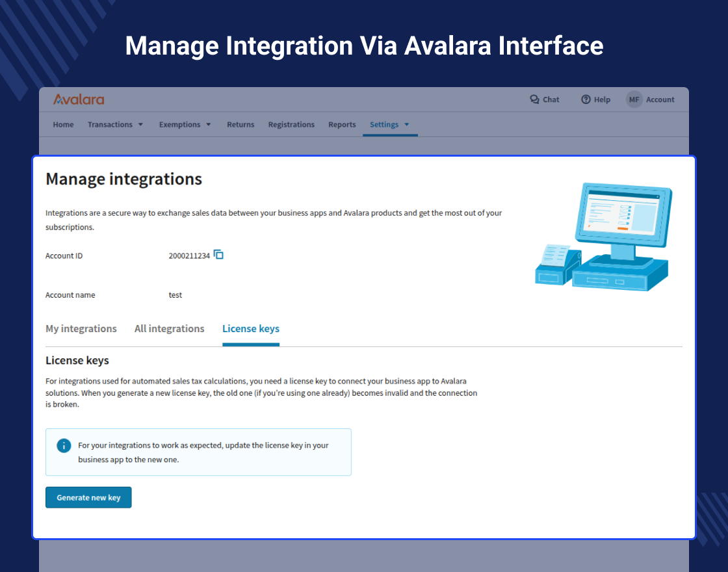
Task: Switch to the My integrations tab
Action: click(81, 329)
